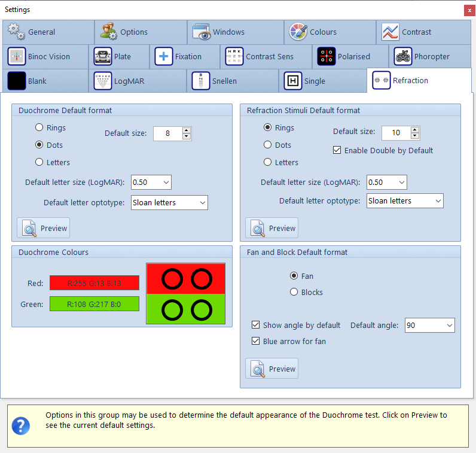Click the blue help question mark icon
The width and height of the screenshot is (476, 453).
21,425
